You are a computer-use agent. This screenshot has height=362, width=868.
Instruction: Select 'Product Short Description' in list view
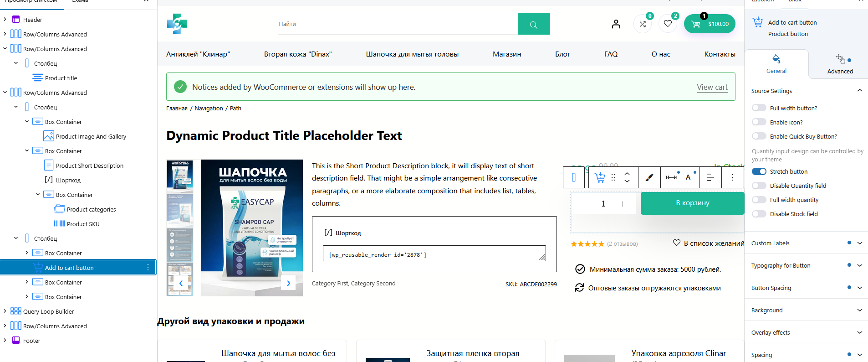tap(90, 165)
